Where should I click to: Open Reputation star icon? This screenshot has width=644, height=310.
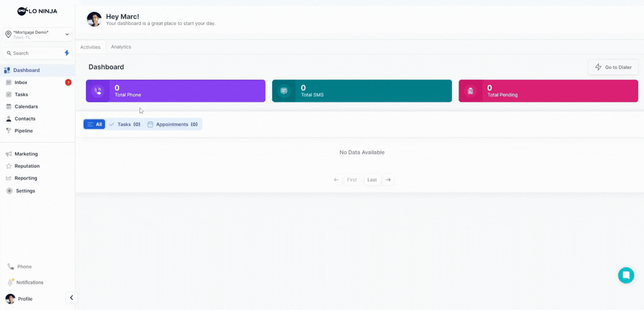(9, 166)
